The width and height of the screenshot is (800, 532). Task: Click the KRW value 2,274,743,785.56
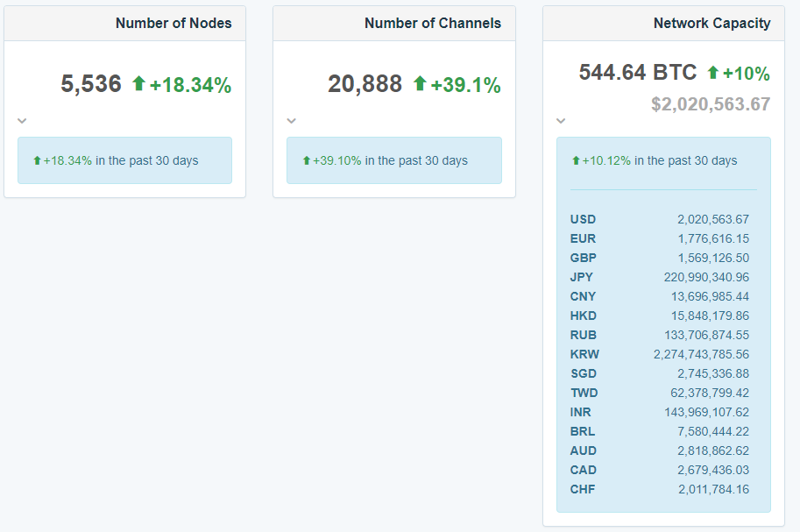coord(701,355)
